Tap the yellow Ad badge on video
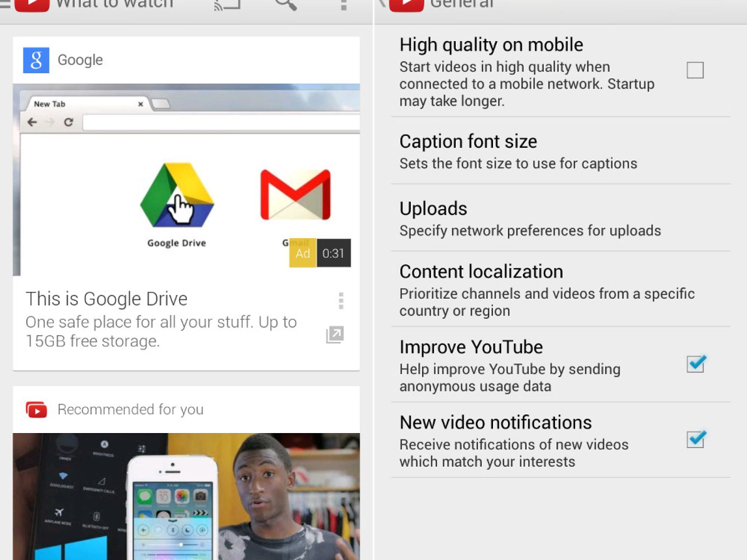This screenshot has width=747, height=560. (303, 253)
